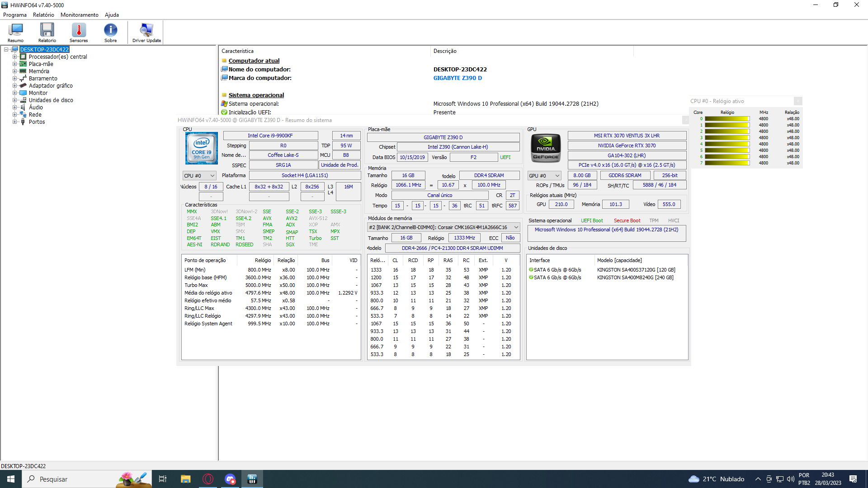
Task: Open the GPU #0 dropdown
Action: (544, 176)
